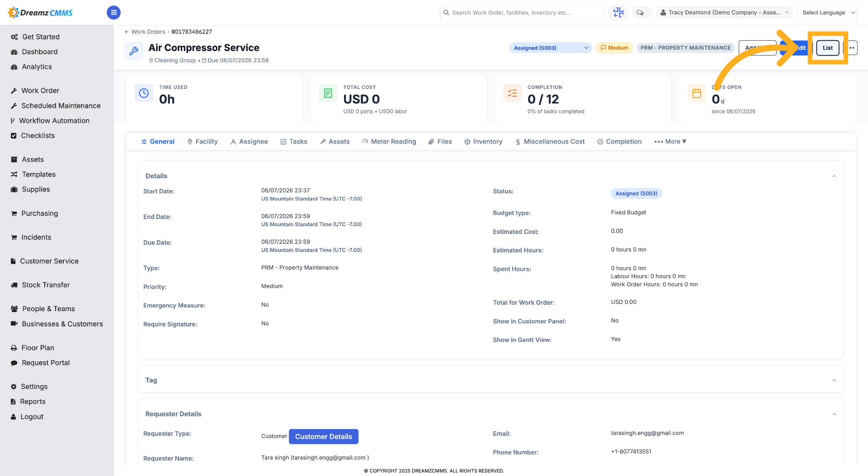Collapse the Requester Details section
Image resolution: width=868 pixels, height=476 pixels.
pyautogui.click(x=834, y=414)
